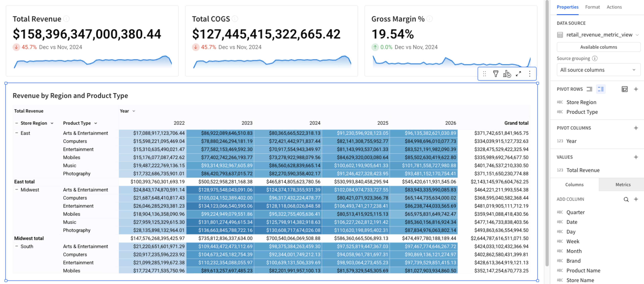
Task: Click the Midwest total row label
Action: (x=29, y=238)
